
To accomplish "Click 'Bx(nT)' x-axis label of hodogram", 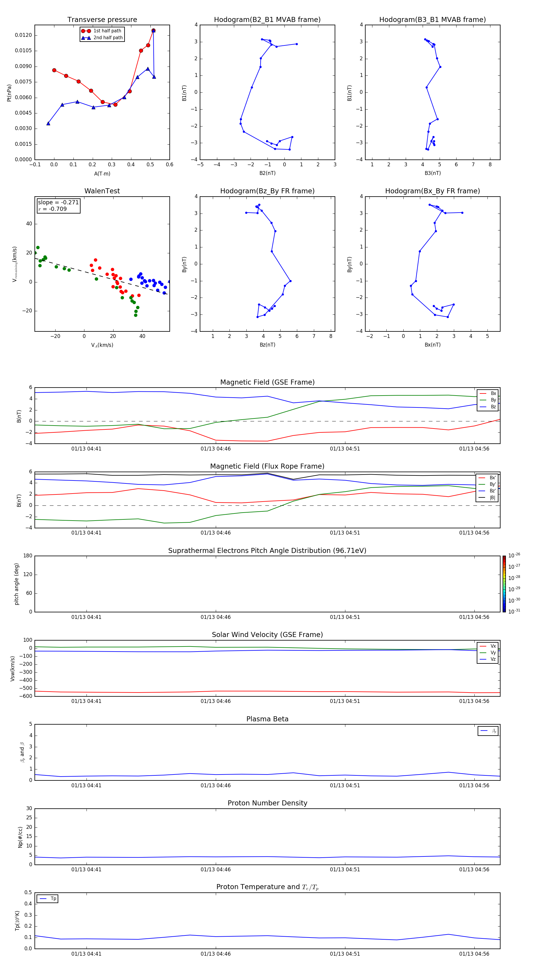I will (x=432, y=345).
